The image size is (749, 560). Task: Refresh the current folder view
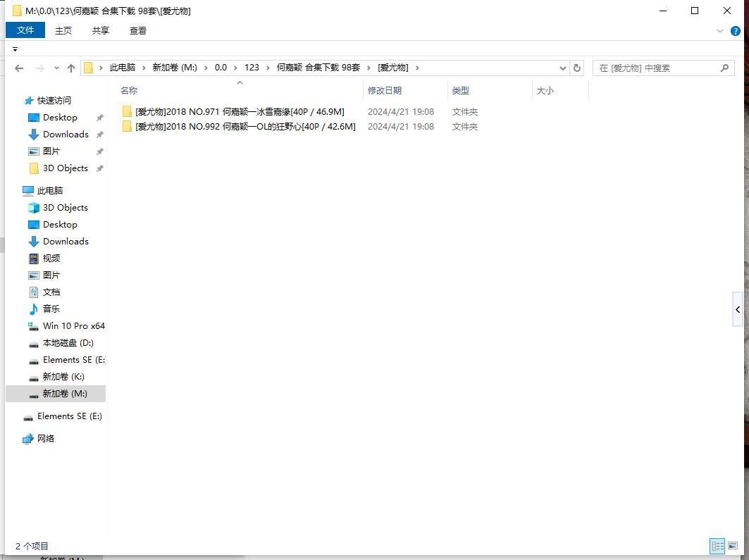pos(577,68)
